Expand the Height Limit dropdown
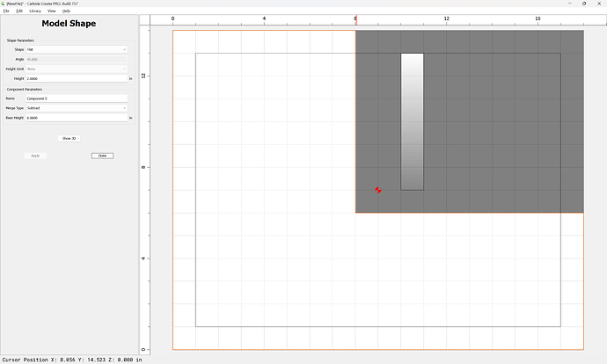Image resolution: width=607 pixels, height=364 pixels. tap(77, 69)
